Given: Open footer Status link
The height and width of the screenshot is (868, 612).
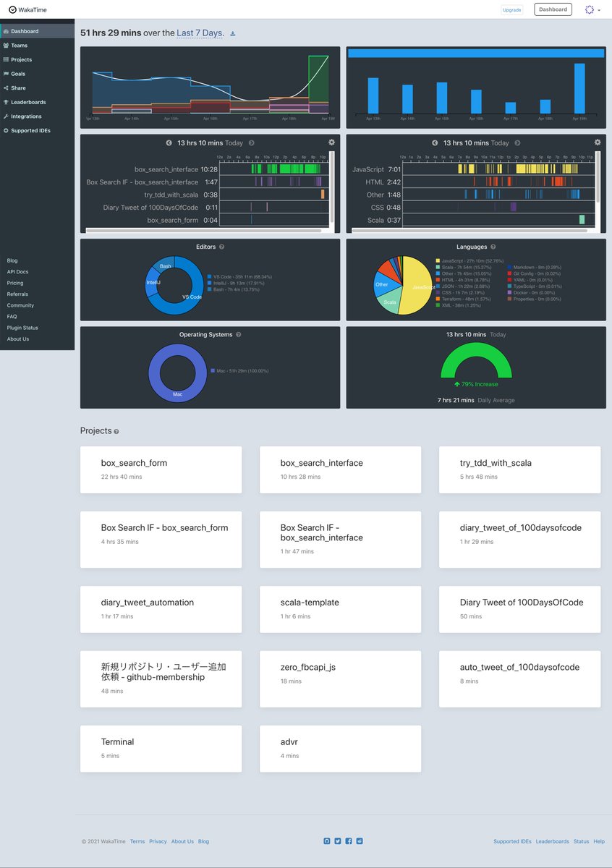Looking at the screenshot, I should click(581, 841).
